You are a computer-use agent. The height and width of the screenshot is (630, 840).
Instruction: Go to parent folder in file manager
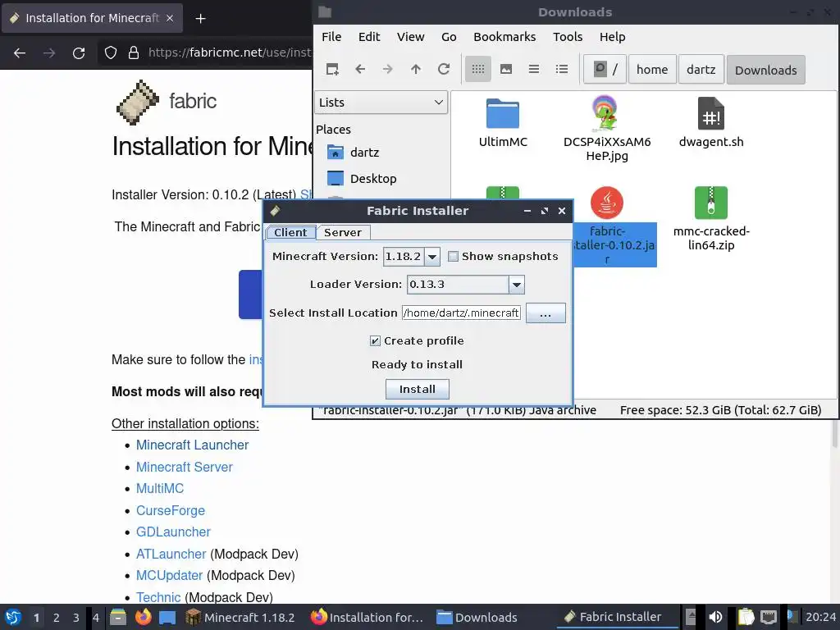click(416, 69)
